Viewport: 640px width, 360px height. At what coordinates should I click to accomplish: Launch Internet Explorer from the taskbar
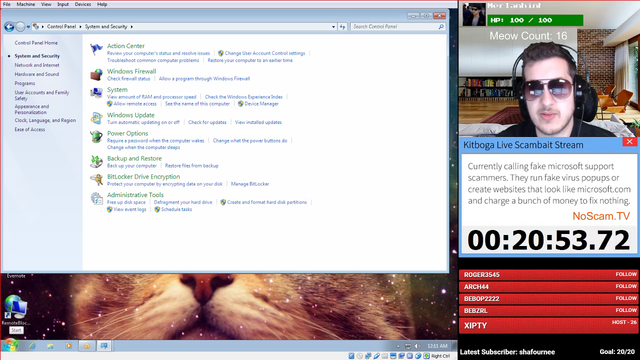(32, 346)
